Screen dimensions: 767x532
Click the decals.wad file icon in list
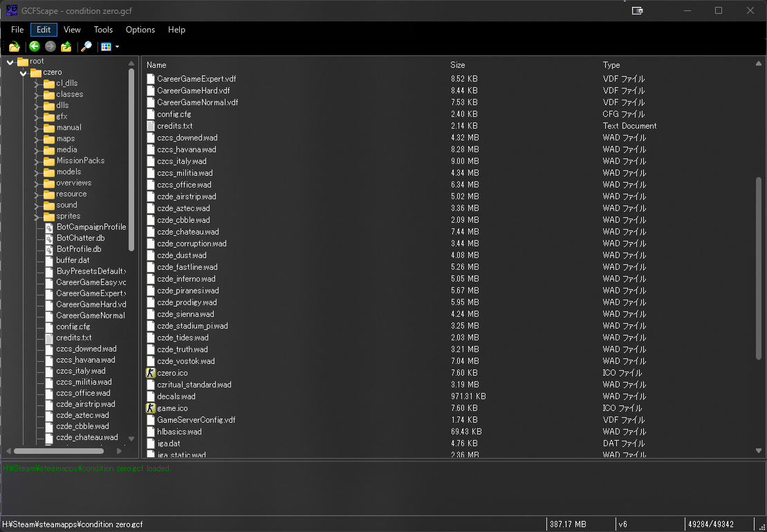pyautogui.click(x=151, y=396)
